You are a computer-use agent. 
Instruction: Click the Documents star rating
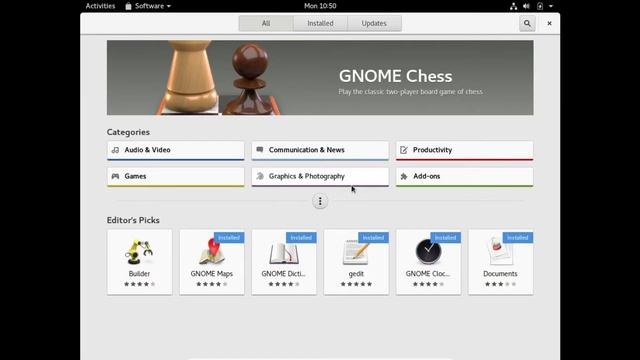(500, 284)
